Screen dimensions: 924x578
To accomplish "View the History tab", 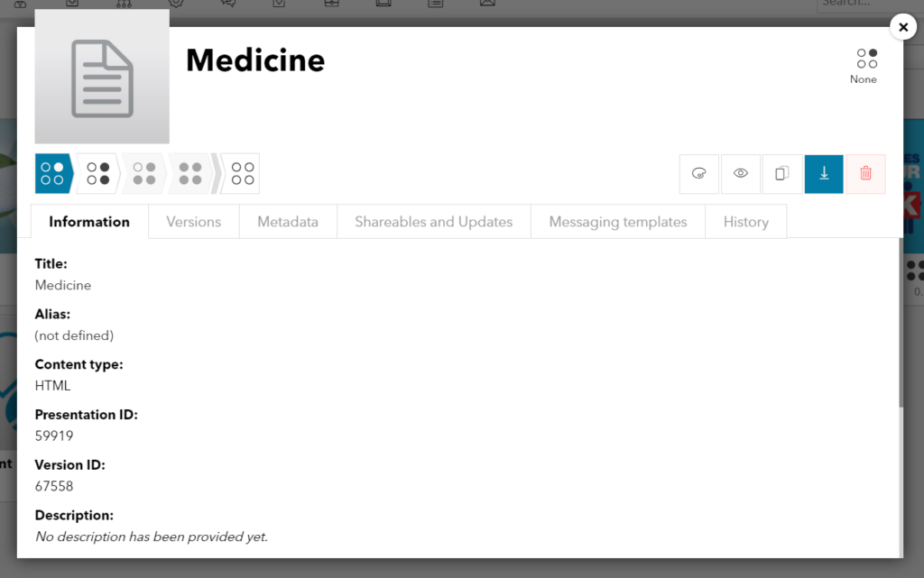I will coord(745,222).
